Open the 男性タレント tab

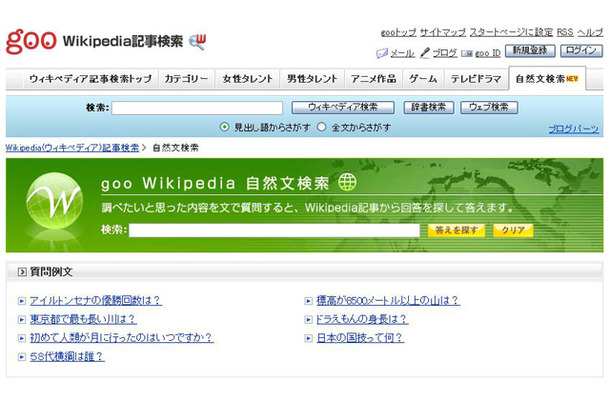[312, 79]
